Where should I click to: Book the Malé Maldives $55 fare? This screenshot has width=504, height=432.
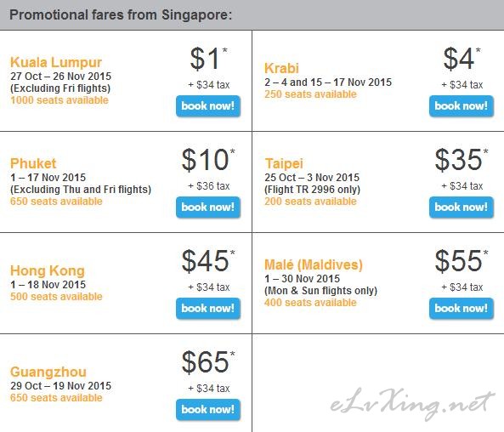pos(462,309)
